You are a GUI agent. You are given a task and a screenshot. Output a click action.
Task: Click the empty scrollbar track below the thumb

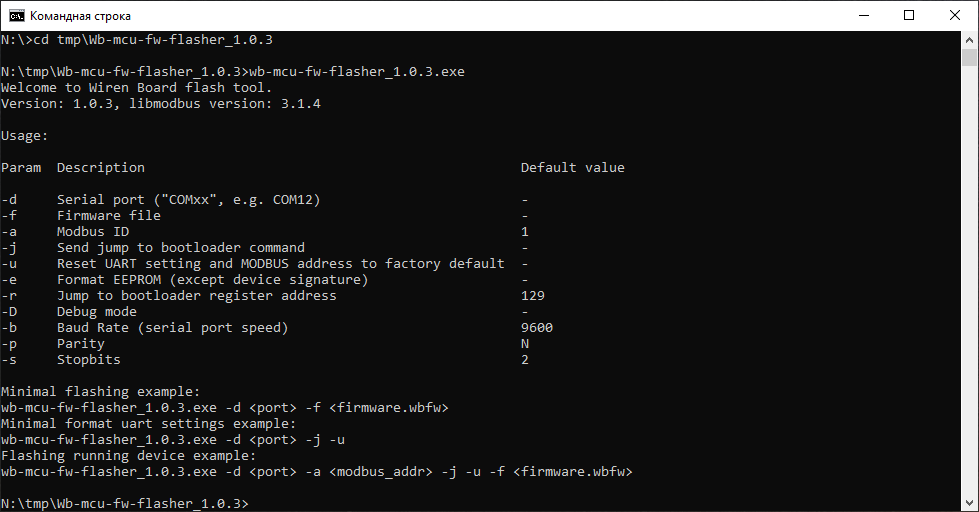pyautogui.click(x=970, y=300)
